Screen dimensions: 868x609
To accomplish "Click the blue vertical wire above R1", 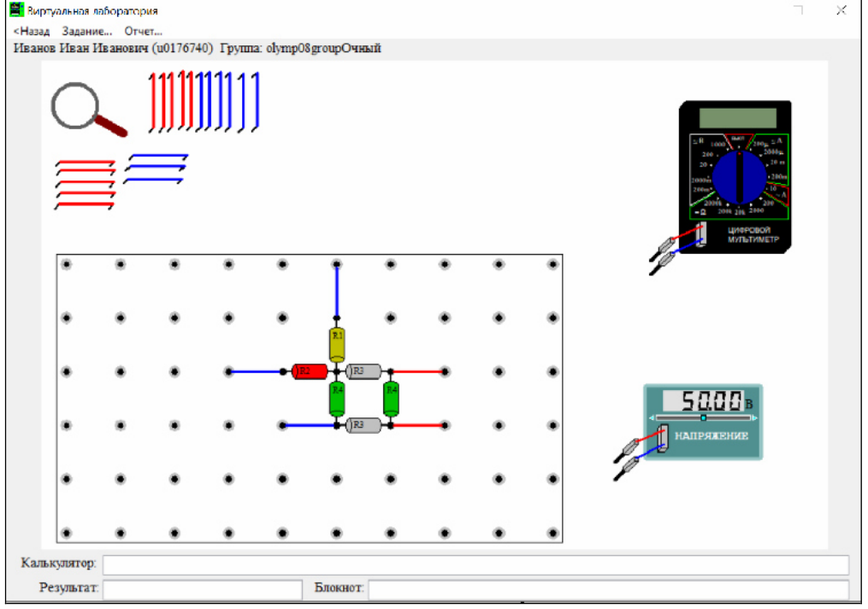I will click(x=337, y=291).
